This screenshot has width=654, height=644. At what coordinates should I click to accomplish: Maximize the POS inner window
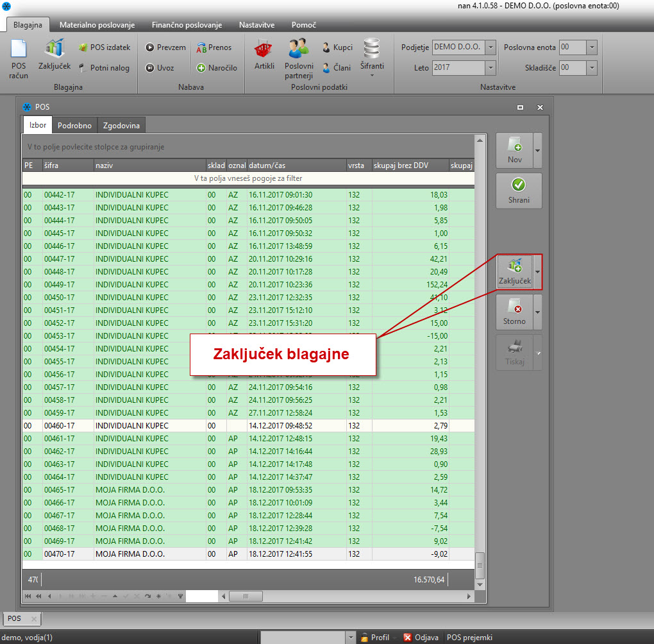point(520,107)
